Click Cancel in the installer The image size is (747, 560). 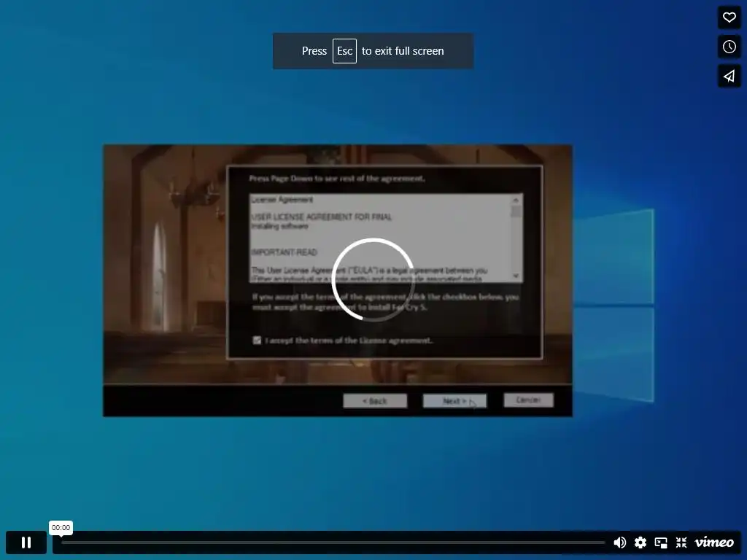coord(528,400)
